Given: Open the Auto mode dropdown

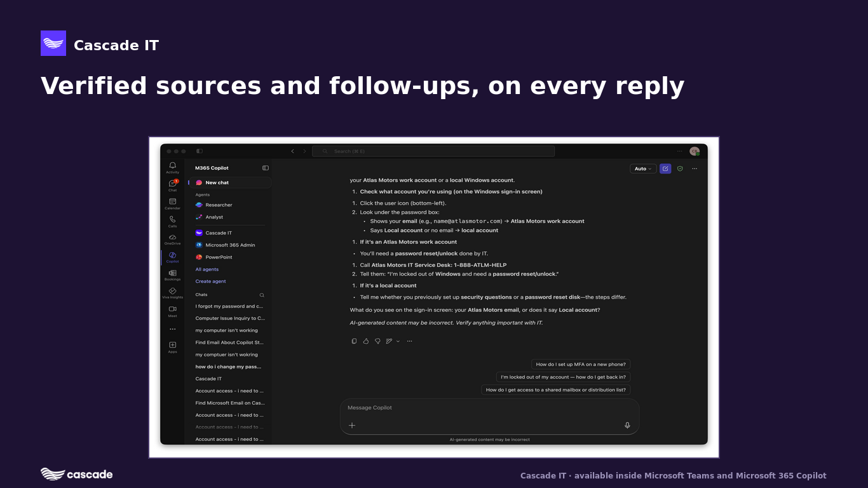Looking at the screenshot, I should click(x=643, y=168).
